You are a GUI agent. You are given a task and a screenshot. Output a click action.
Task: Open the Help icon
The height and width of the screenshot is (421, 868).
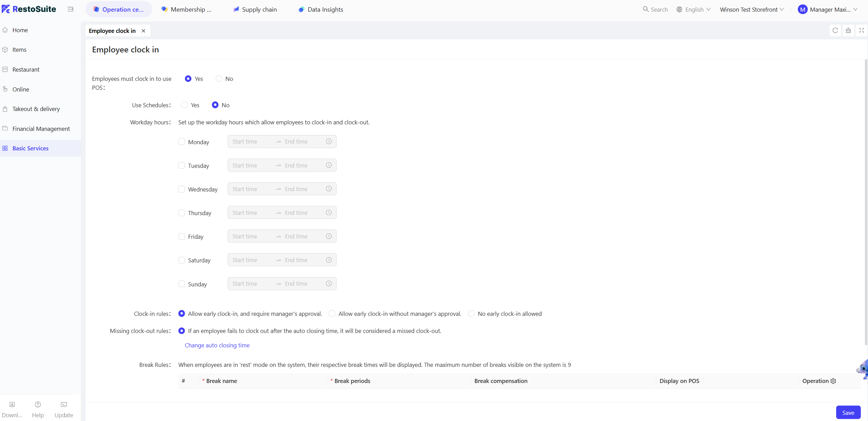click(38, 405)
